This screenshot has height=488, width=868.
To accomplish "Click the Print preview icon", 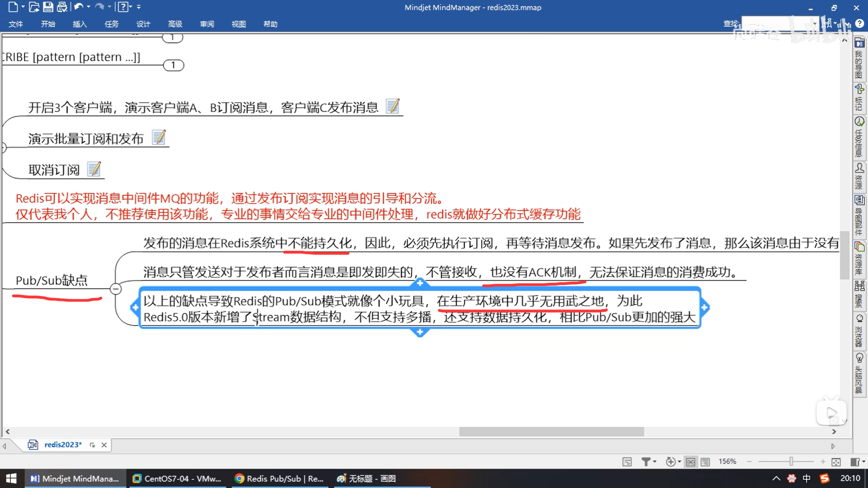I will coord(62,7).
